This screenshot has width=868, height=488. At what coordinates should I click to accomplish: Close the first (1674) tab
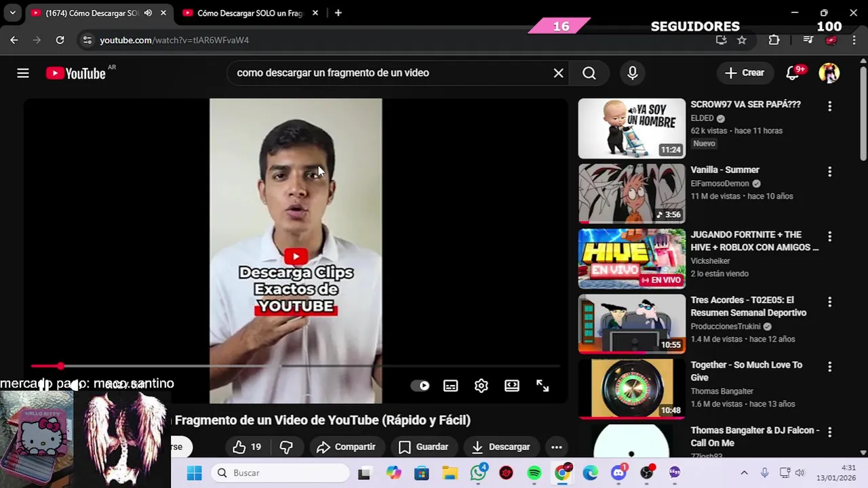click(163, 13)
